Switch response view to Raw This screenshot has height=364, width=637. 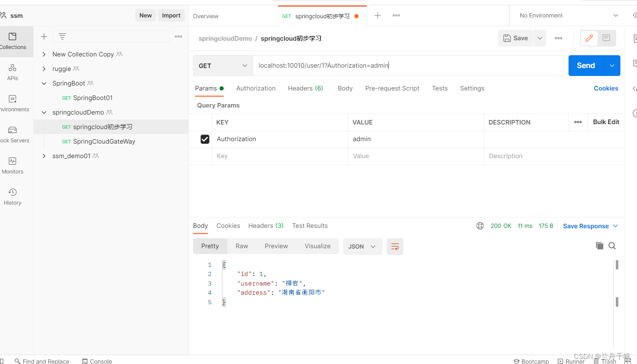point(242,246)
